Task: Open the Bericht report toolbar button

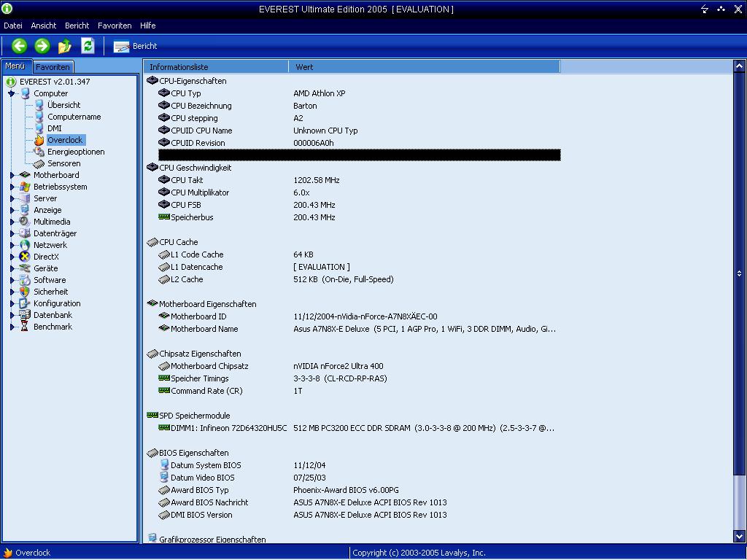Action: [x=135, y=46]
